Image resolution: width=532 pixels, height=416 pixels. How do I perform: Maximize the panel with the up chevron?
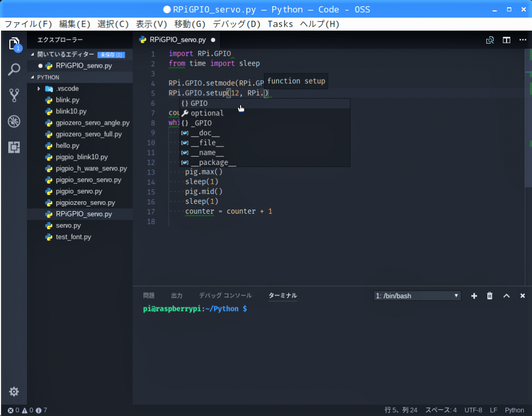[507, 296]
